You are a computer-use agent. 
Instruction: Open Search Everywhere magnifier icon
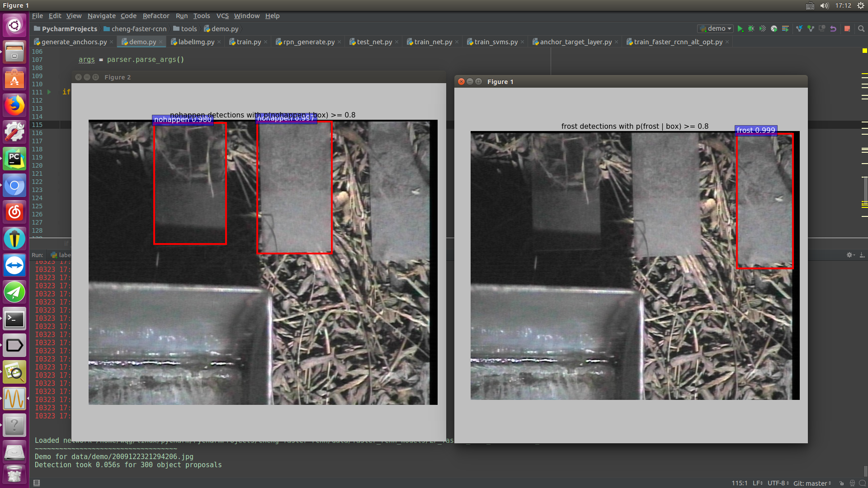(x=861, y=28)
